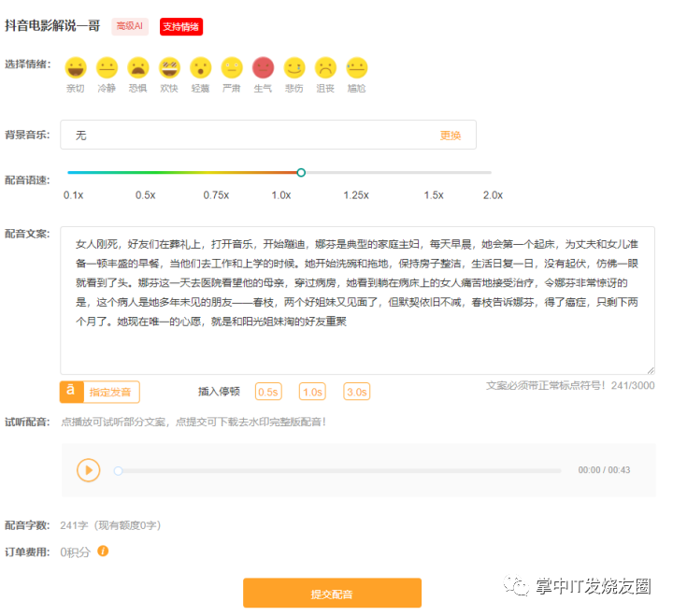The width and height of the screenshot is (673, 616).
Task: Set speech speed to 0.5x
Action: (146, 195)
